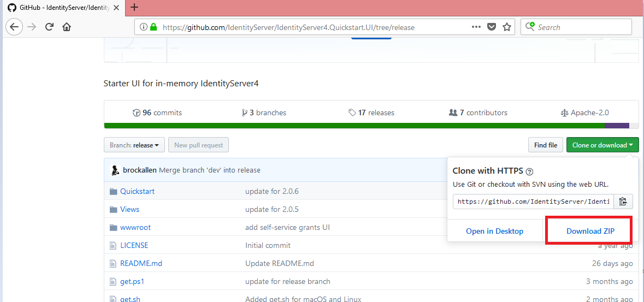Click the README.md file icon
Screen dimensions: 644x302
pyautogui.click(x=114, y=263)
